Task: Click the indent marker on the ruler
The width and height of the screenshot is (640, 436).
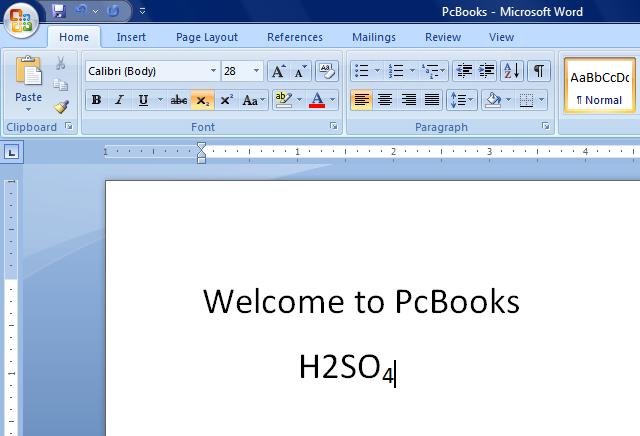Action: point(201,153)
